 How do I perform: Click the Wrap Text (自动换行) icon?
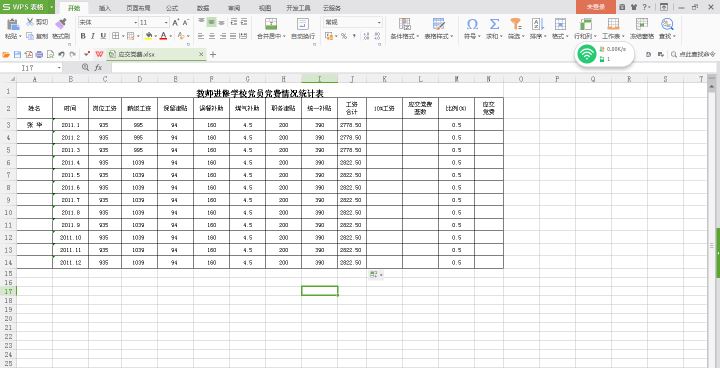[303, 24]
